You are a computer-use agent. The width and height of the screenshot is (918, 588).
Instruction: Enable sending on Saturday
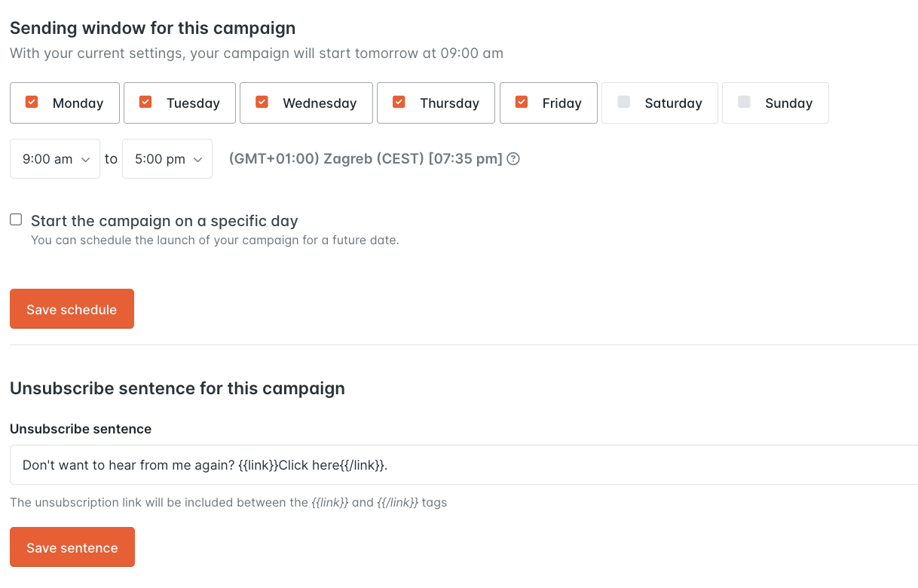[x=659, y=103]
